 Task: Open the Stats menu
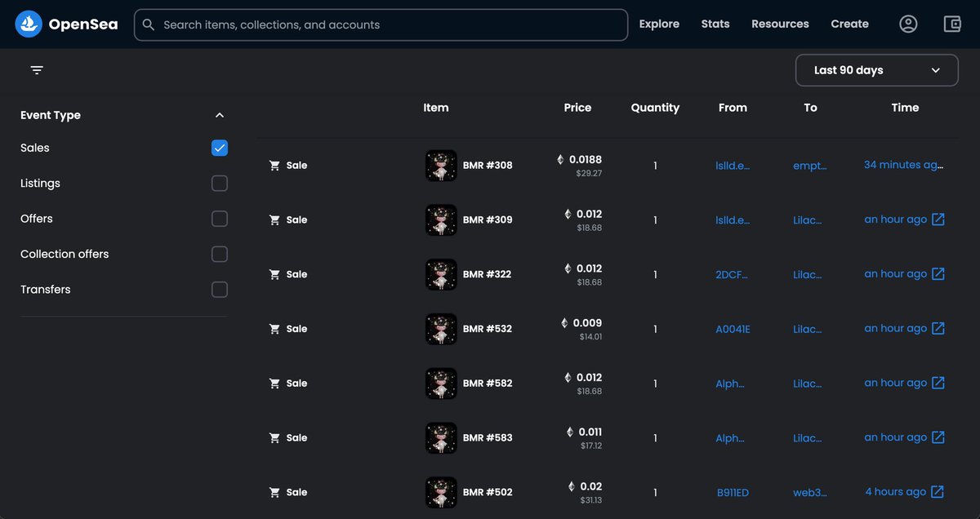[x=715, y=24]
